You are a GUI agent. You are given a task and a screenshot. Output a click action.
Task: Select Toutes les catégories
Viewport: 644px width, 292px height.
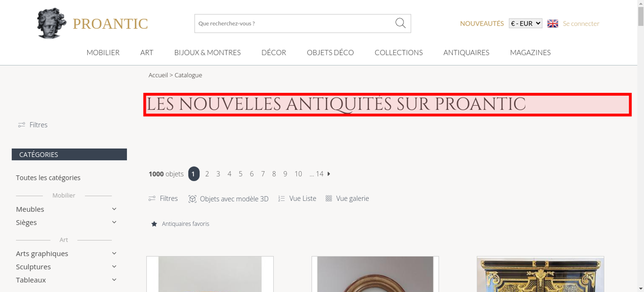[x=48, y=178]
